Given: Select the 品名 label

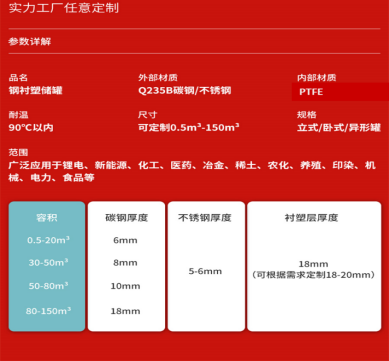Looking at the screenshot, I should point(18,78).
